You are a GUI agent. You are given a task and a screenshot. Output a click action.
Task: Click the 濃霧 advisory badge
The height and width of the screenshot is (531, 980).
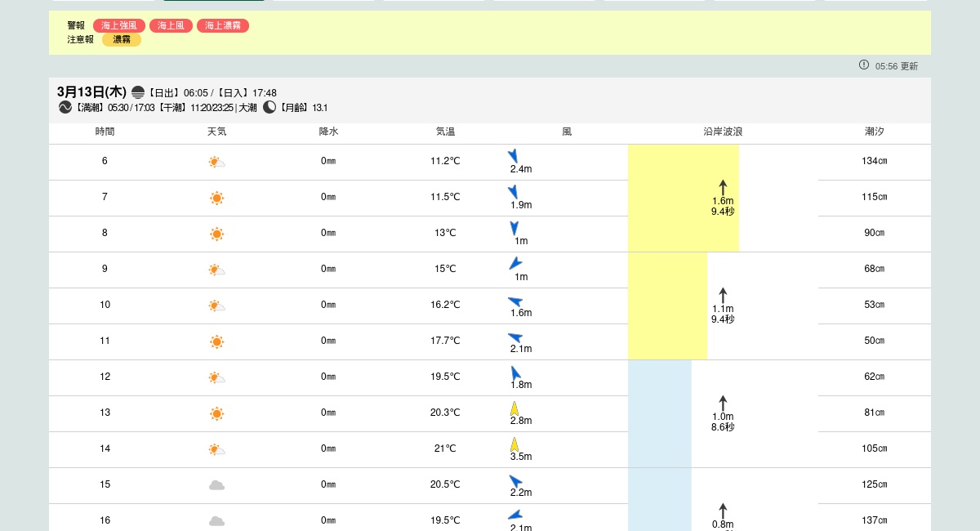[x=122, y=39]
